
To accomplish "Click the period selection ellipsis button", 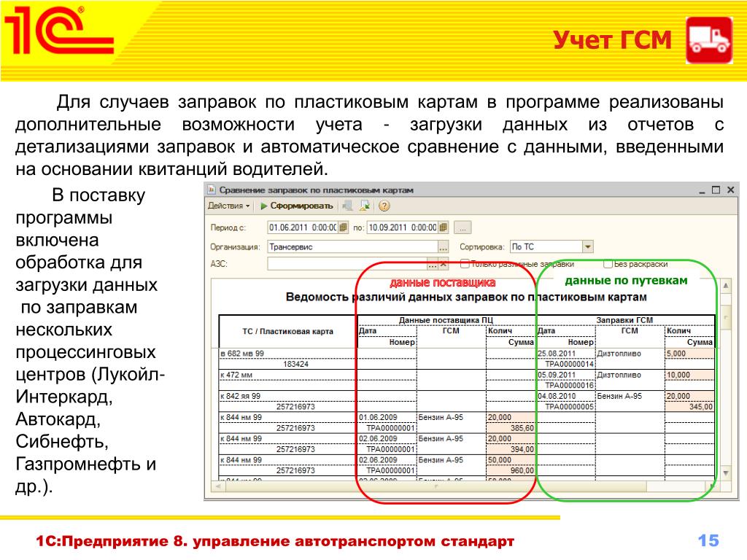I will click(x=462, y=227).
